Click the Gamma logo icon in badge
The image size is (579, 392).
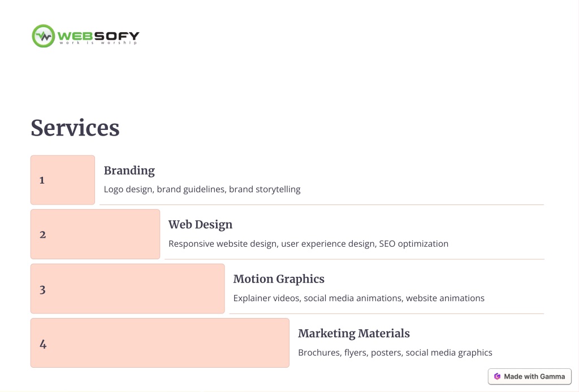click(497, 377)
